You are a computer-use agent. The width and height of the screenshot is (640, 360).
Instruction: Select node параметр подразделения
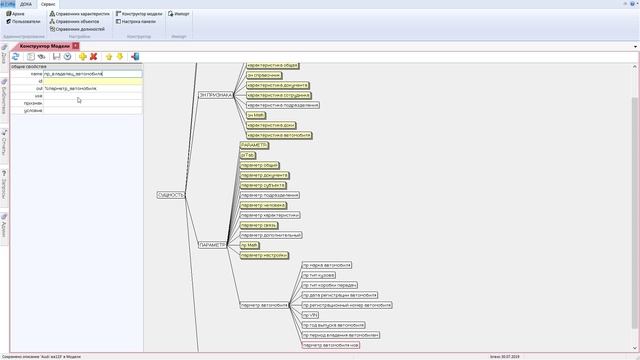pyautogui.click(x=269, y=195)
